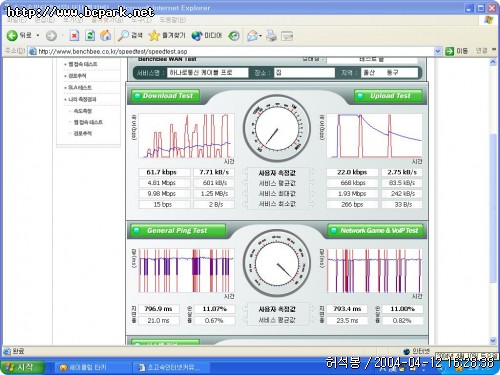500x375 pixels.
Task: Click the service maximum value 9.98 Mbps
Action: coord(164,194)
